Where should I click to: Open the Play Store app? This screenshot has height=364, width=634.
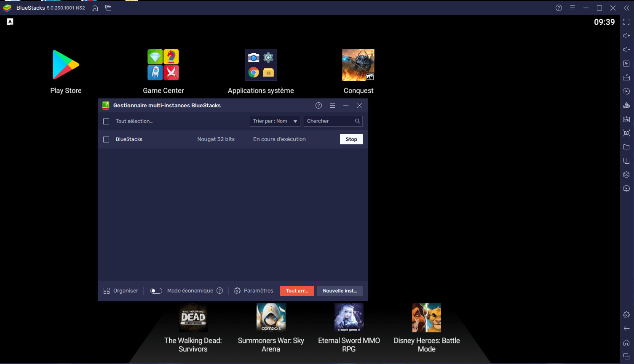click(66, 65)
